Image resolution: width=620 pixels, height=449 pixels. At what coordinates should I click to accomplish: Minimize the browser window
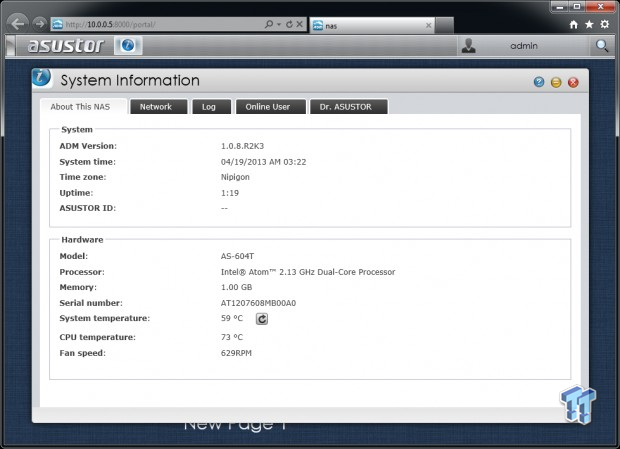click(560, 7)
